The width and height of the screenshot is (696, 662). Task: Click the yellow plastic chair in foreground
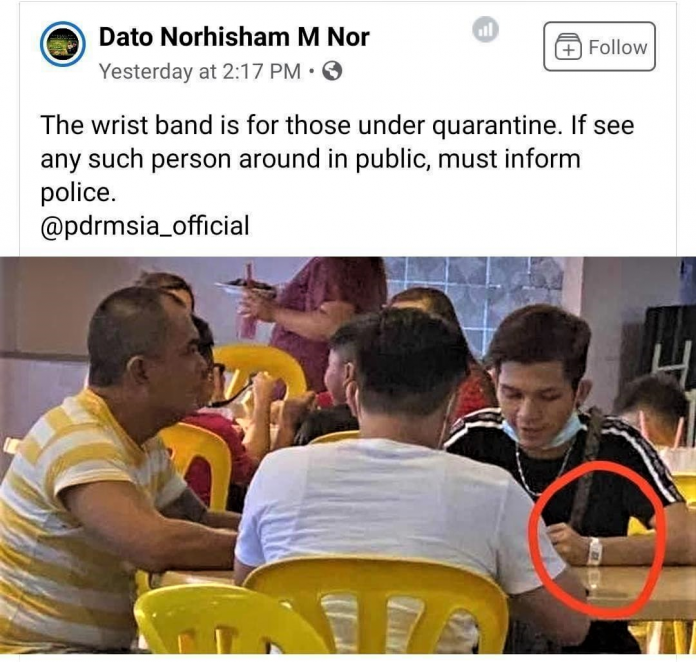(373, 606)
